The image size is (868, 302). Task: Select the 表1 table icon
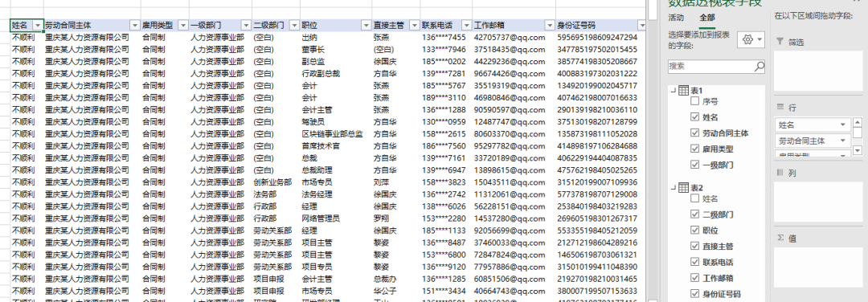[x=684, y=91]
